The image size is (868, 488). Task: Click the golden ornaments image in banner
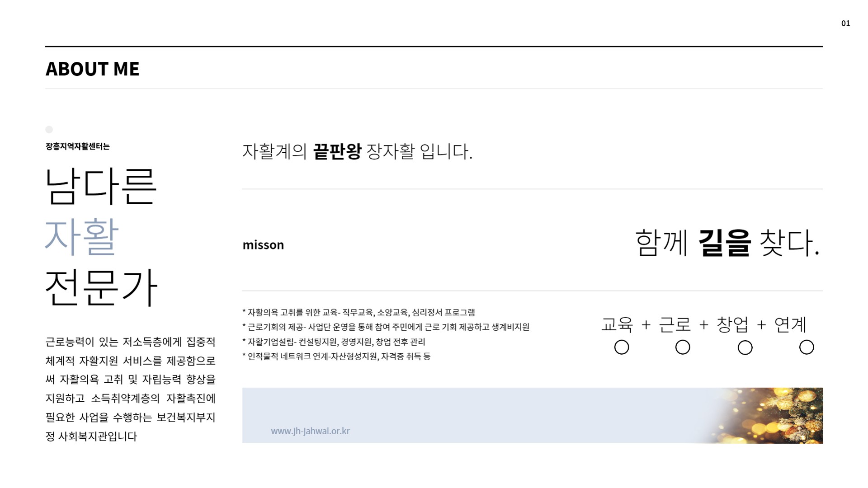pos(778,416)
